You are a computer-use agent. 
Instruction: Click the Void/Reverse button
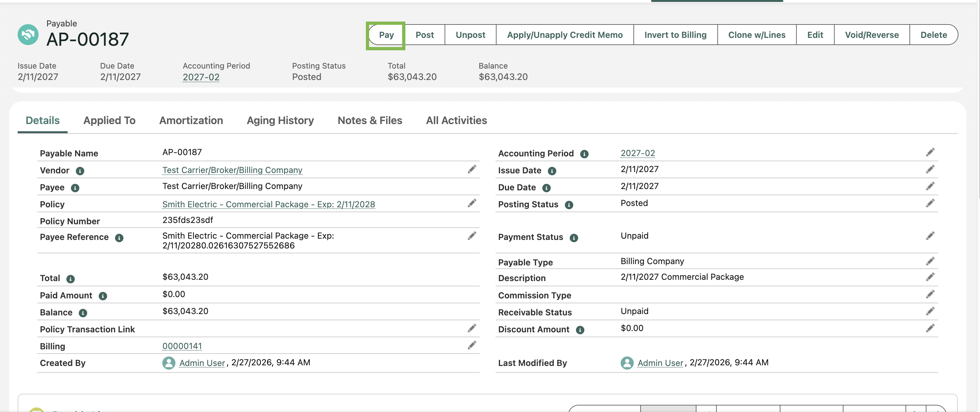872,35
